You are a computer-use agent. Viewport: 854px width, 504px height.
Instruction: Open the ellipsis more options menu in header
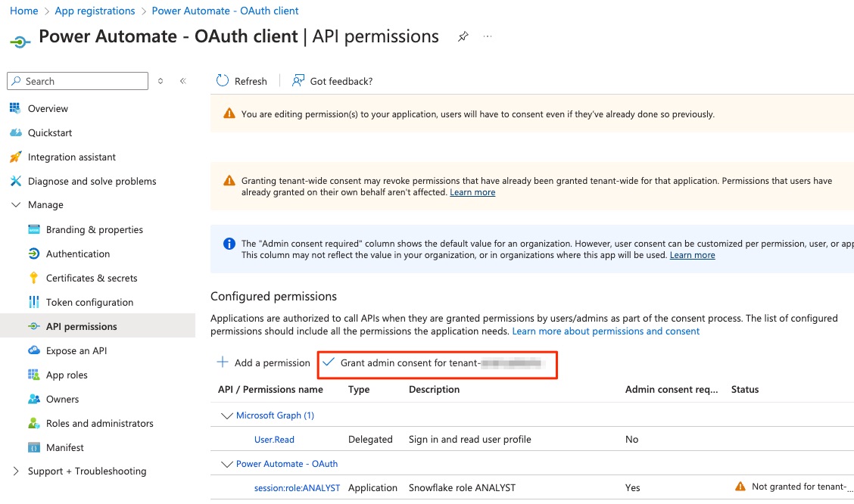click(x=488, y=36)
